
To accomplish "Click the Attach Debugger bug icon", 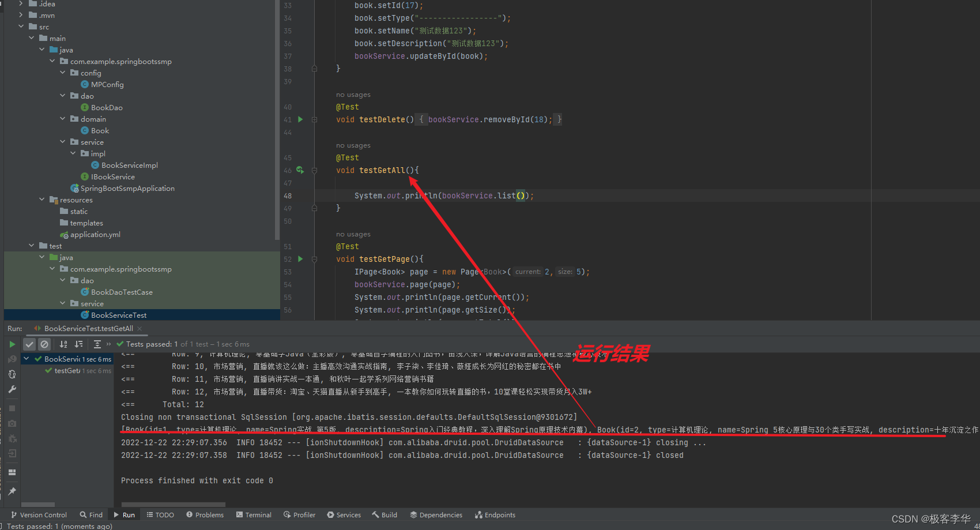I will coord(12,438).
